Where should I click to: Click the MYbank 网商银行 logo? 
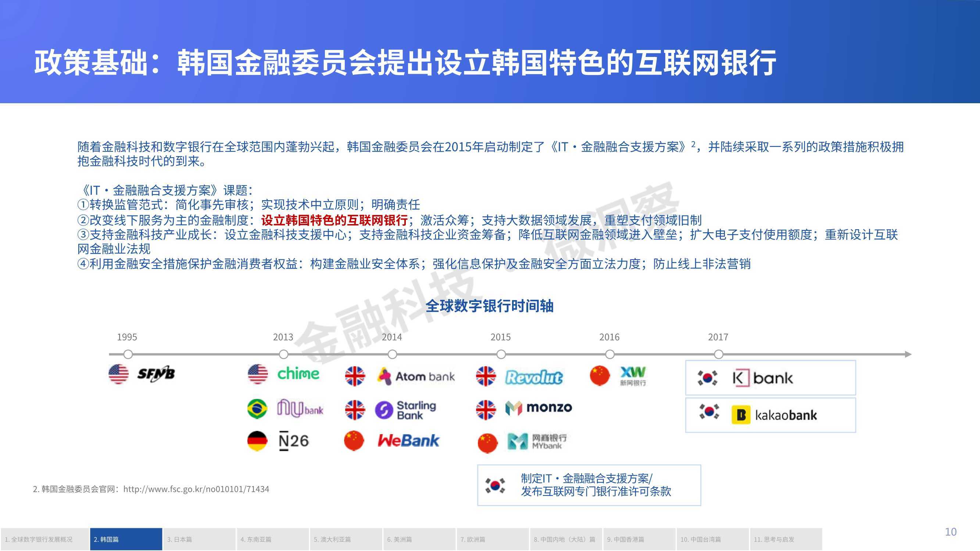pyautogui.click(x=537, y=441)
